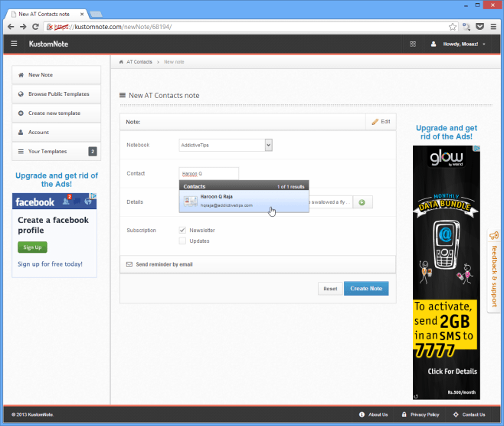The image size is (504, 426).
Task: Open the Chrome menu icon
Action: click(493, 26)
